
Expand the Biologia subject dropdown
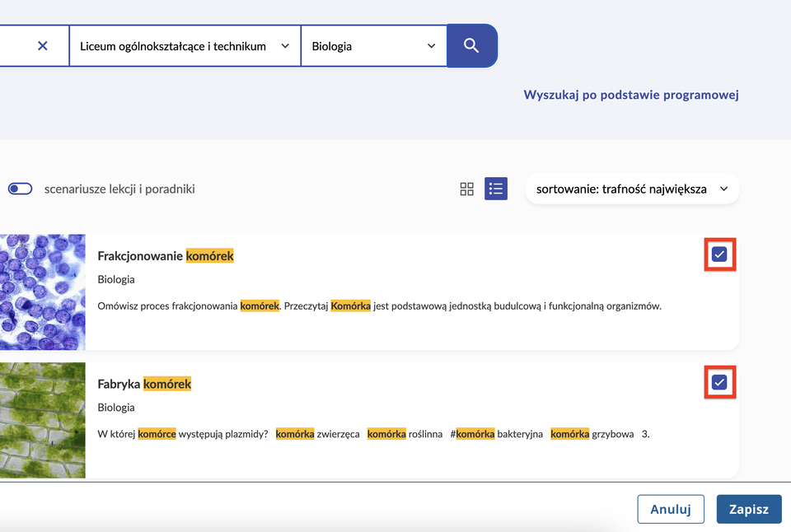click(373, 46)
